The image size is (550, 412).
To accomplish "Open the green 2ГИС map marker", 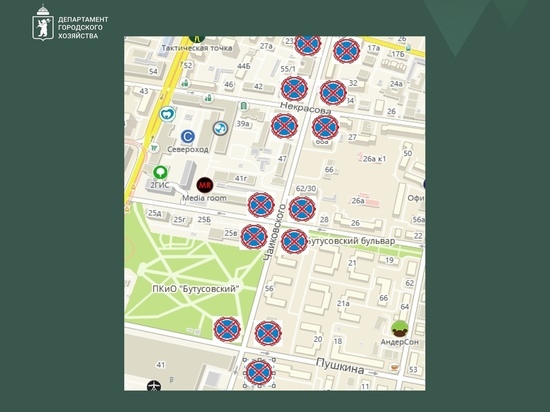I will [160, 172].
